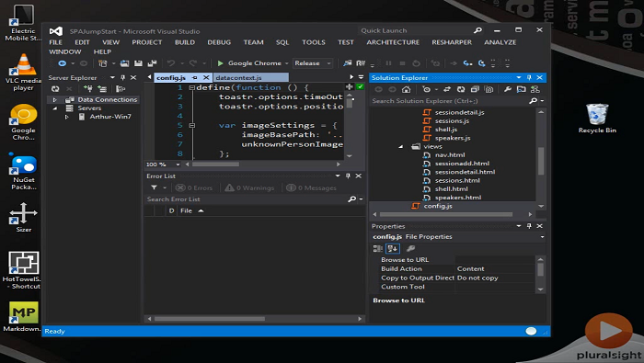Open the ARCHITECTURE menu
The height and width of the screenshot is (363, 644).
(393, 42)
